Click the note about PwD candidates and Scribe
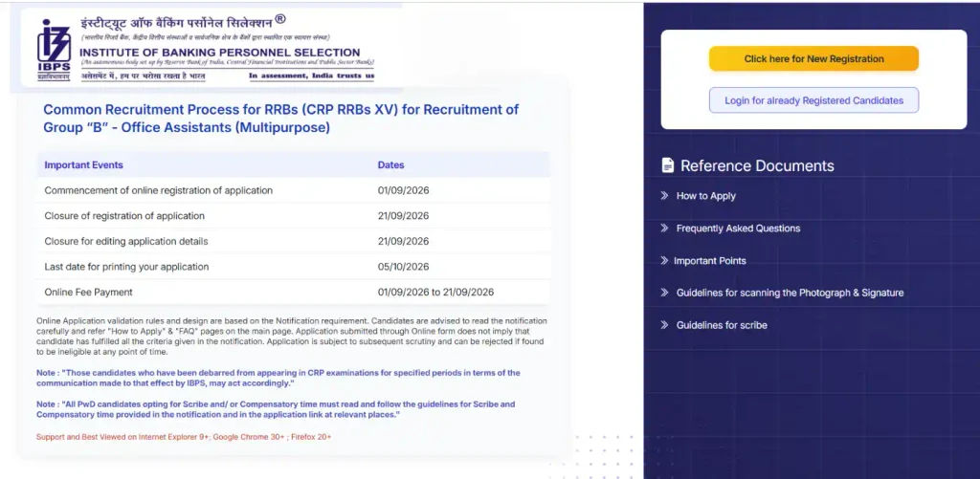Image resolution: width=980 pixels, height=479 pixels. (276, 409)
